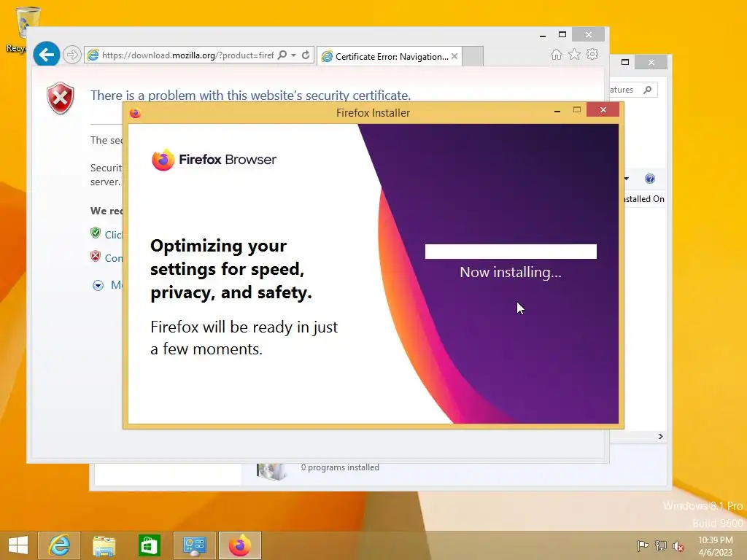Minimize the Internet Explorer window
Image resolution: width=747 pixels, height=560 pixels.
pyautogui.click(x=543, y=35)
